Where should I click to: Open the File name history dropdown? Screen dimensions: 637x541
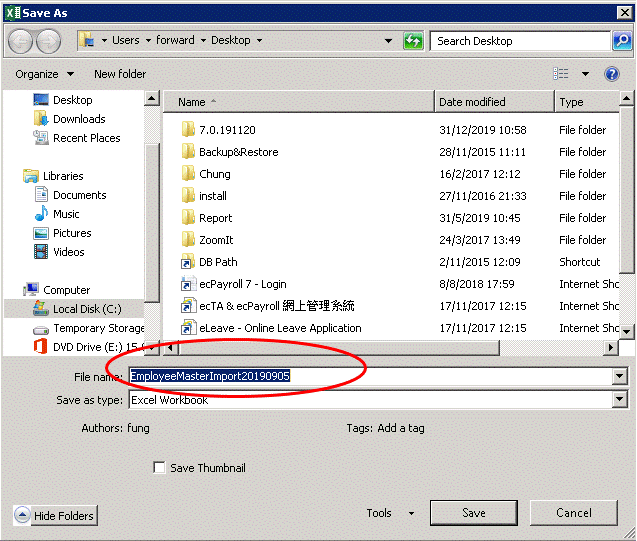coord(619,376)
